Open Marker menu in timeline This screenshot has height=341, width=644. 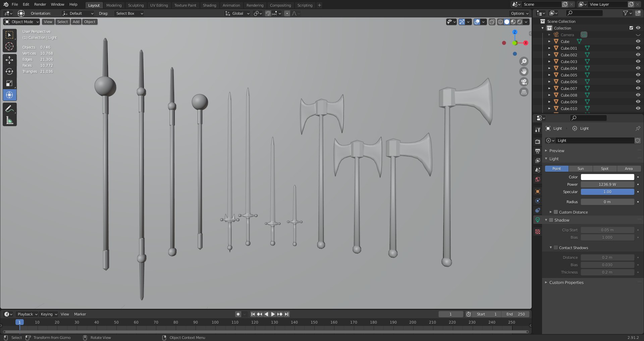80,314
